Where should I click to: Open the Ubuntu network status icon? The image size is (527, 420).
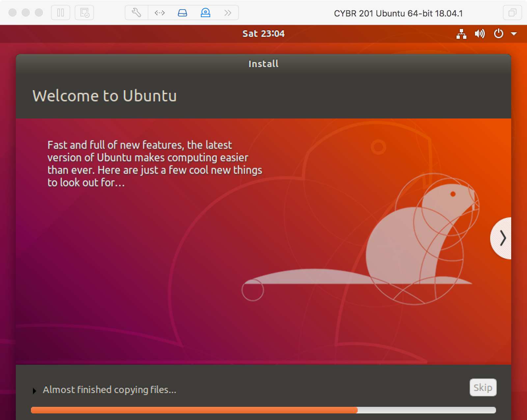[461, 34]
